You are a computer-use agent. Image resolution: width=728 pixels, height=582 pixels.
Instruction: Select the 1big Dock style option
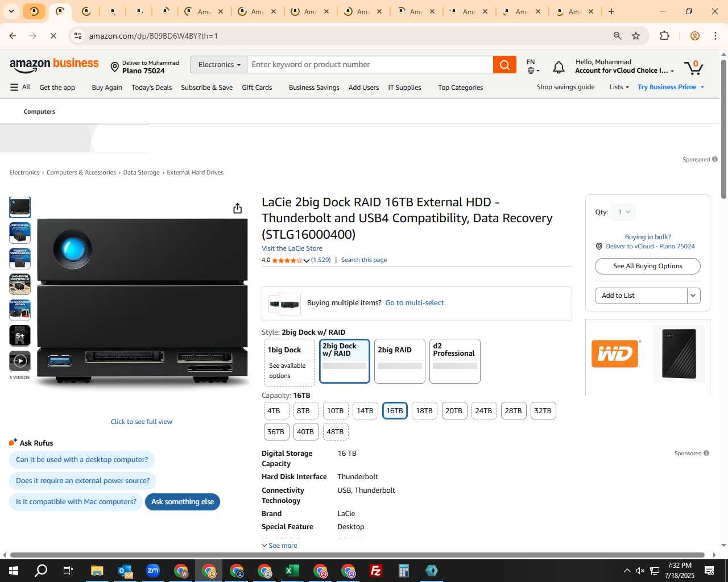point(289,361)
